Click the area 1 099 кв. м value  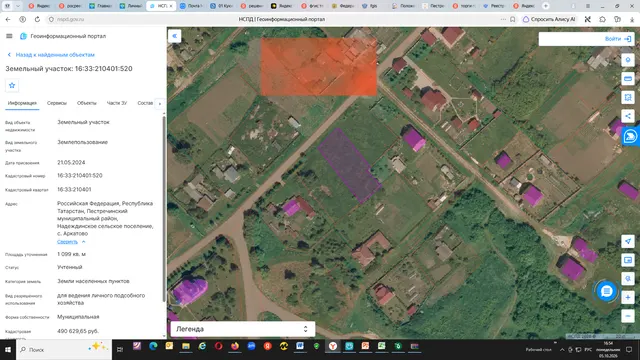pyautogui.click(x=71, y=254)
